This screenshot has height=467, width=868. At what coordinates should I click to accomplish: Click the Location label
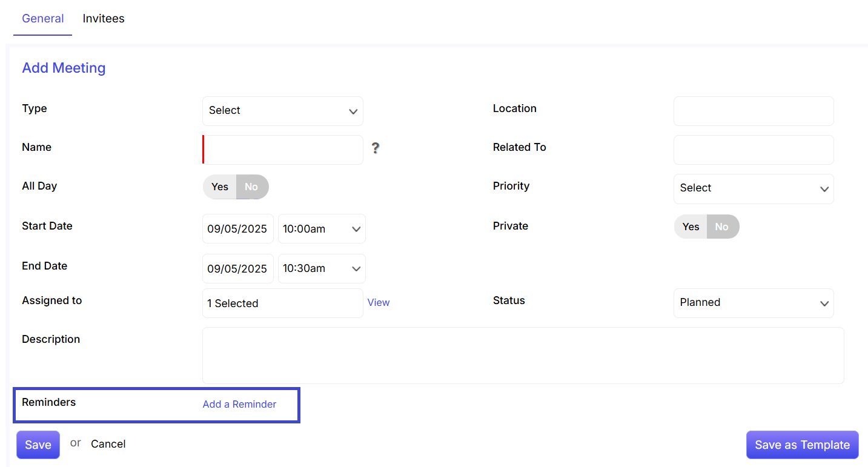tap(515, 108)
